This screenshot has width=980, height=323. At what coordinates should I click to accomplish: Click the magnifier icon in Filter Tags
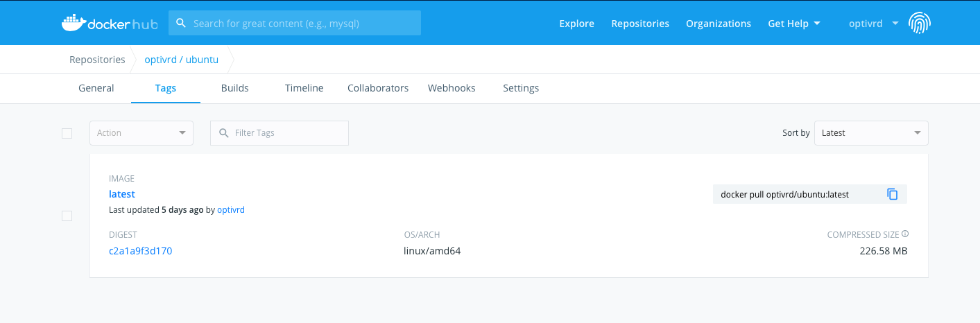[x=223, y=133]
